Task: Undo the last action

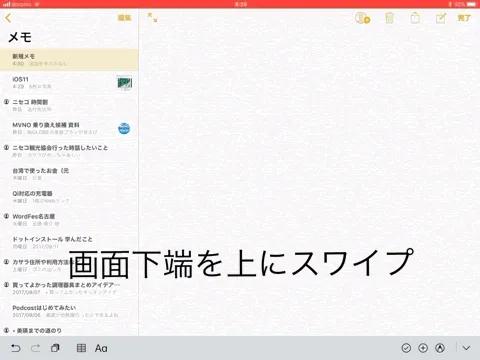Action: [16, 348]
